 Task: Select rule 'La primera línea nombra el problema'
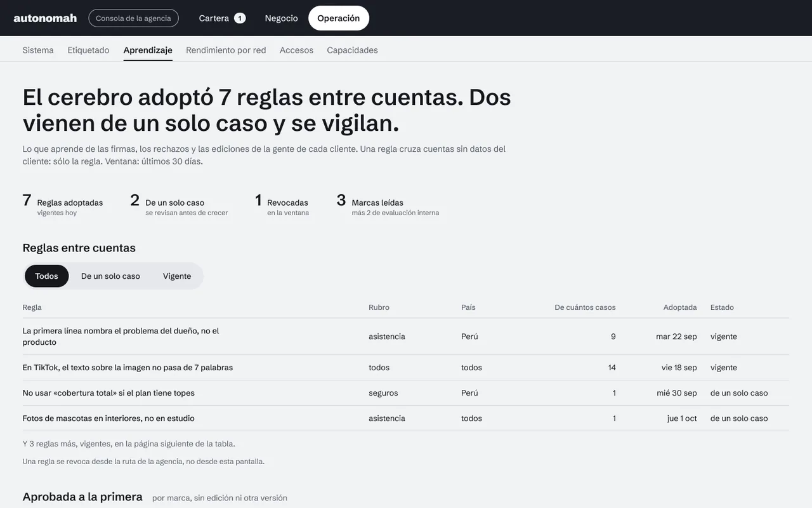point(406,337)
